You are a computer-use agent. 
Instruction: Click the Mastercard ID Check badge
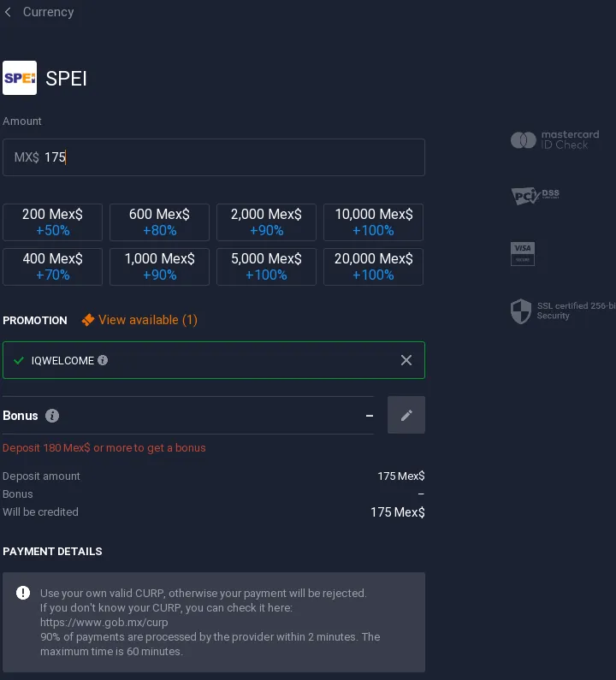(x=555, y=140)
